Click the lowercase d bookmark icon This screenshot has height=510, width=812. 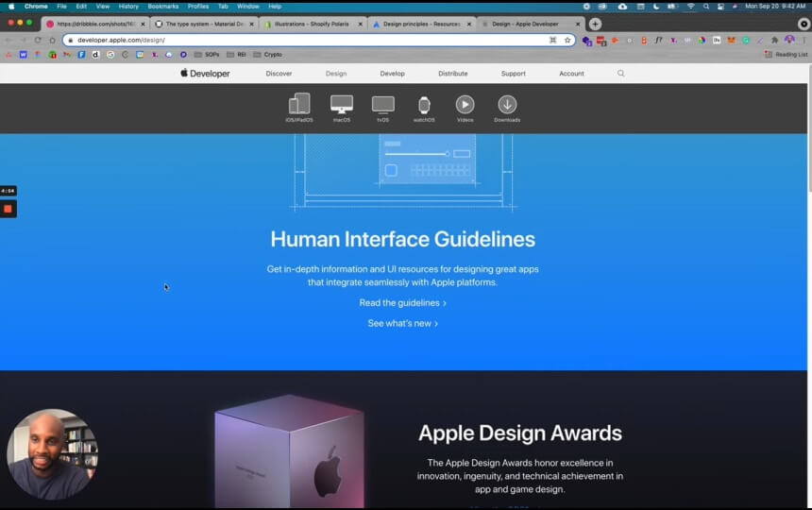(x=95, y=55)
